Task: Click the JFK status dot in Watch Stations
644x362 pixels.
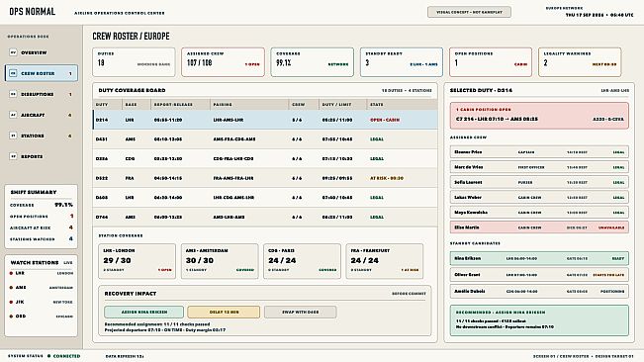Action: (11, 302)
